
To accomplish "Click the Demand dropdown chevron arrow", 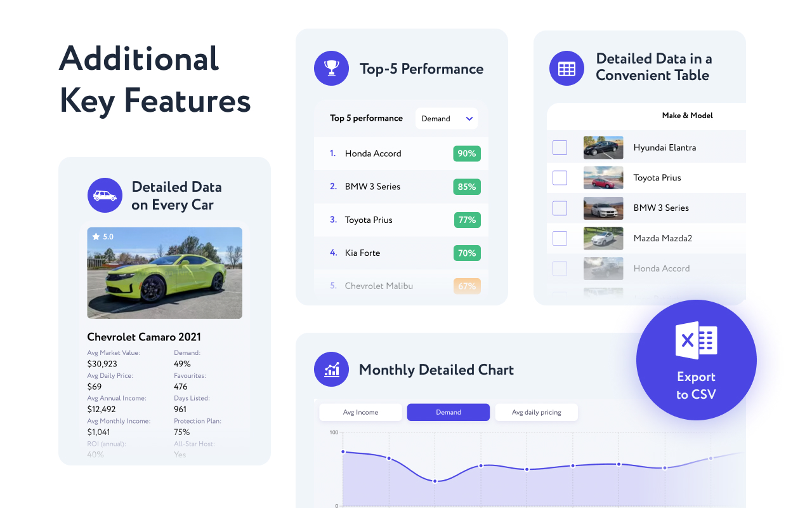I will coord(469,119).
